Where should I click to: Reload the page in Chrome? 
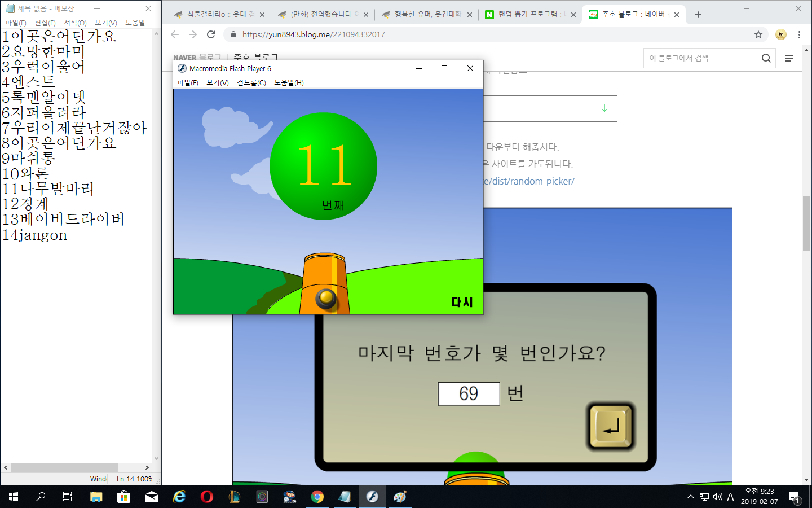[x=211, y=34]
